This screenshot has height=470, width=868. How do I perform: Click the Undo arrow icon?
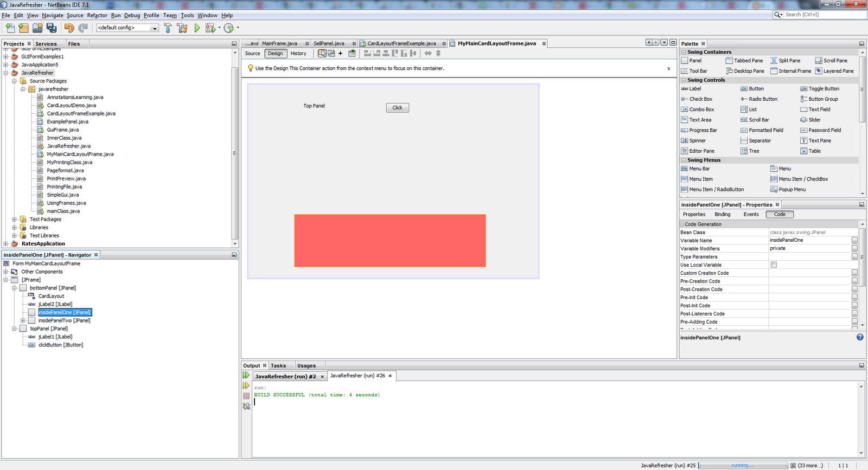(69, 28)
